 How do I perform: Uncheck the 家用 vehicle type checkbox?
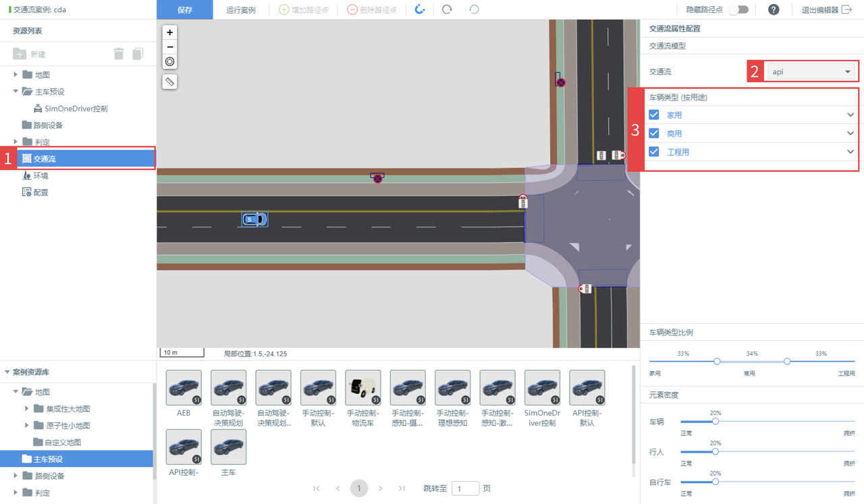tap(653, 115)
